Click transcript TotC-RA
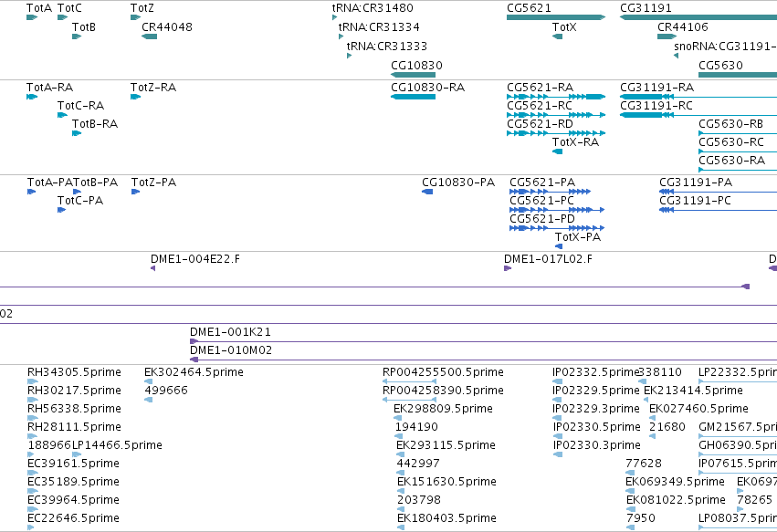Screen dimensions: 777x532 (x=62, y=115)
